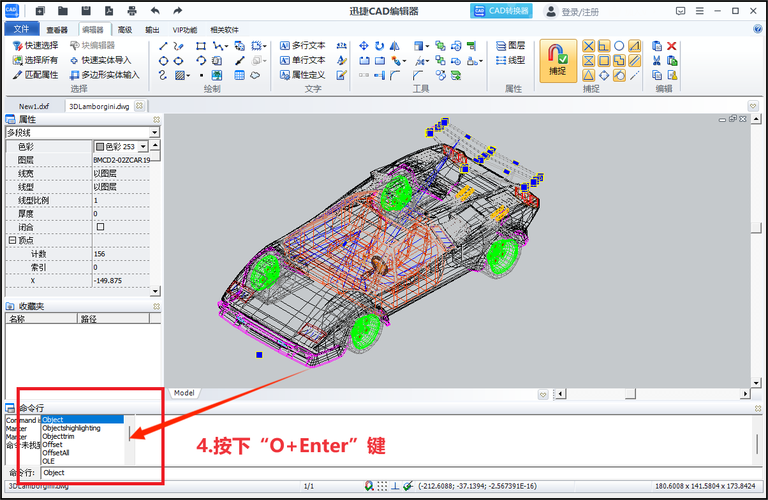Click the red delete X icon
768x500 pixels.
[672, 46]
